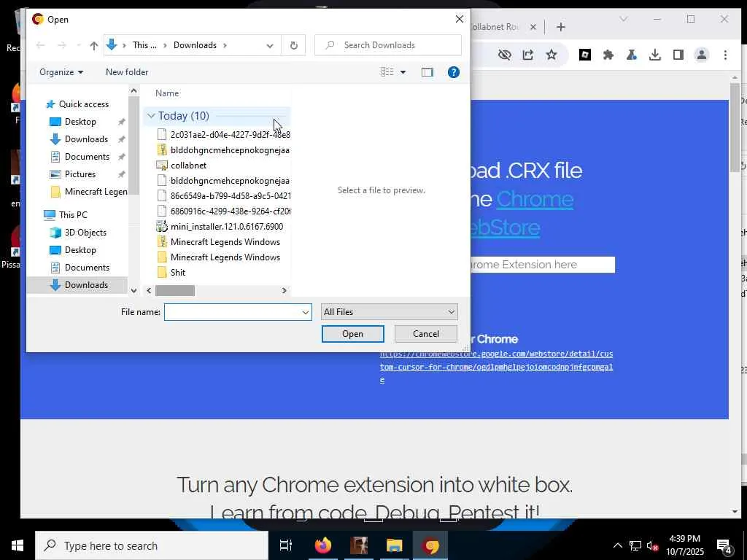
Task: Launch Firefox from the taskbar
Action: (322, 545)
